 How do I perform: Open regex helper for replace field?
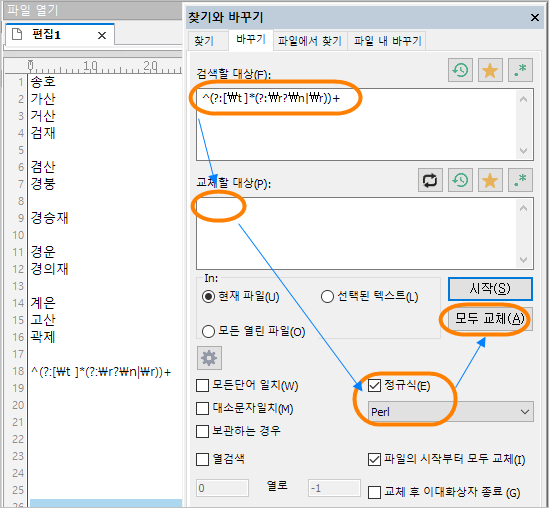(x=520, y=180)
